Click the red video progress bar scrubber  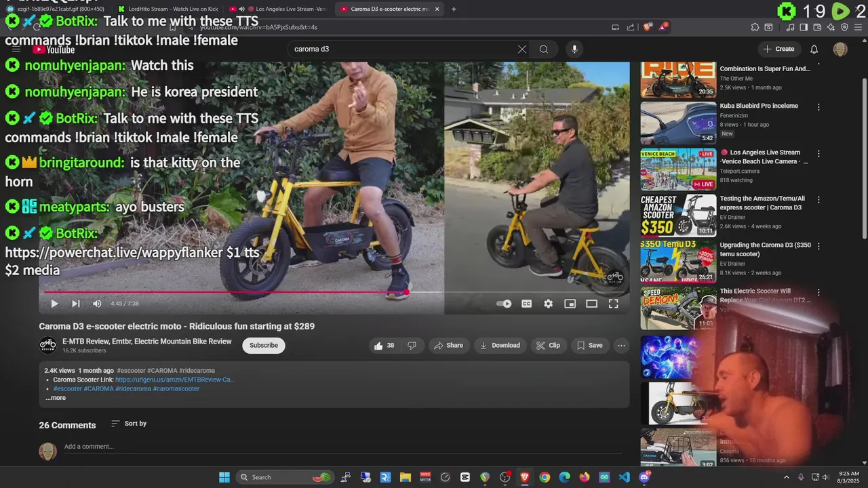[x=406, y=292]
